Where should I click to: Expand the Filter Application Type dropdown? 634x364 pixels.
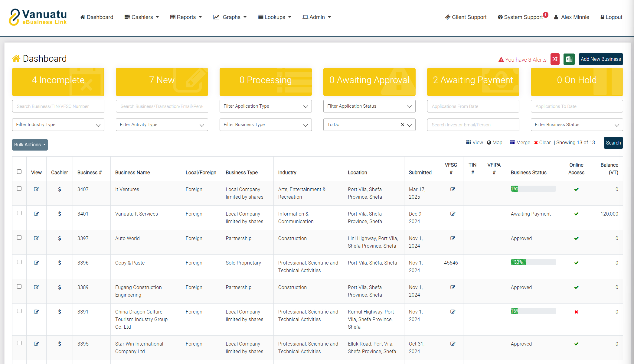[265, 106]
